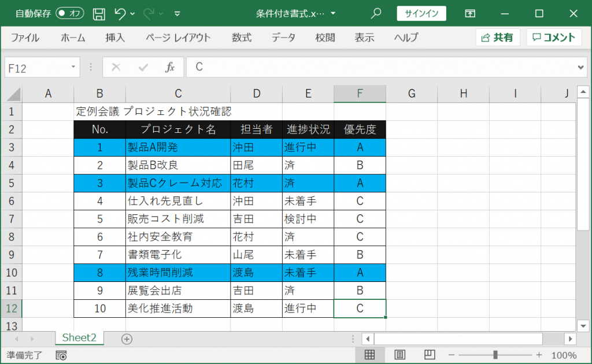Click the 田尾 assignee cell
The width and height of the screenshot is (592, 364).
[256, 165]
